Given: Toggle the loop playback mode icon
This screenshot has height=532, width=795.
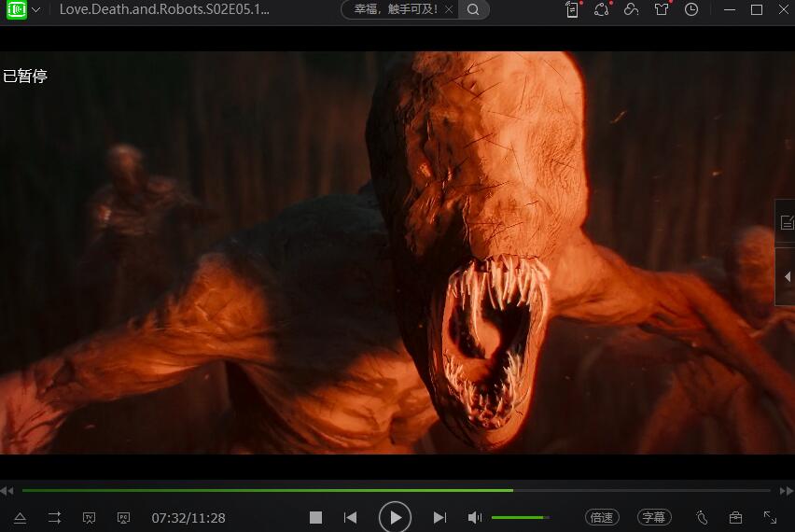Looking at the screenshot, I should point(54,517).
